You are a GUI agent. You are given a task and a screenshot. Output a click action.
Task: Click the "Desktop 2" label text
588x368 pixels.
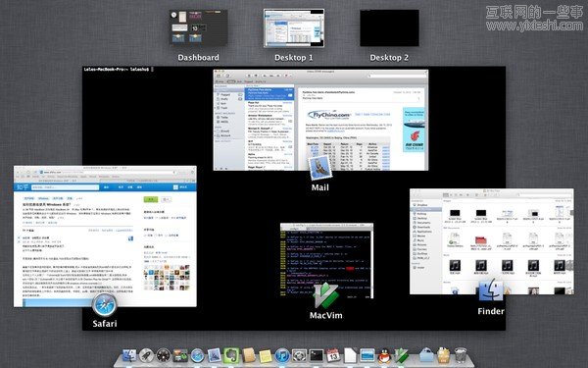[389, 58]
